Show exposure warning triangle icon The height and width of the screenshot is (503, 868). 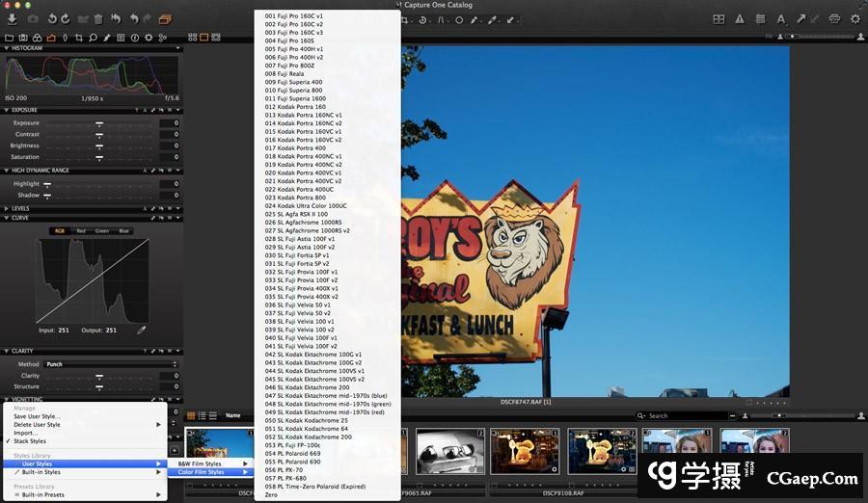(740, 18)
